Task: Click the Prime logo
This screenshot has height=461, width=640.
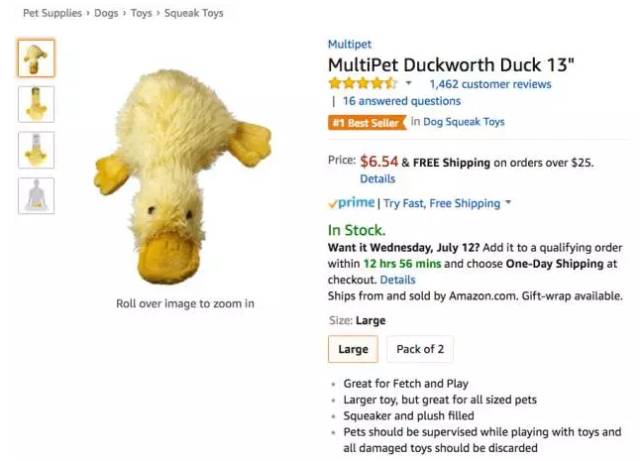Action: [352, 203]
